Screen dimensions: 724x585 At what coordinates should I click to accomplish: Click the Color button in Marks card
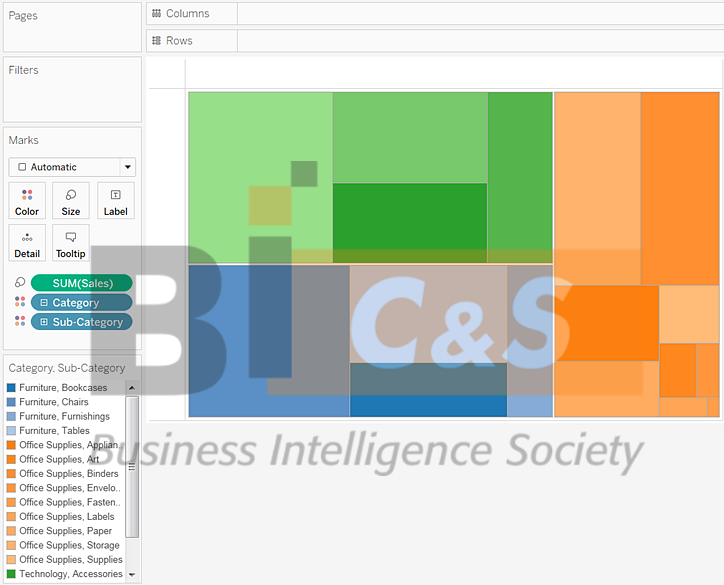coord(27,201)
